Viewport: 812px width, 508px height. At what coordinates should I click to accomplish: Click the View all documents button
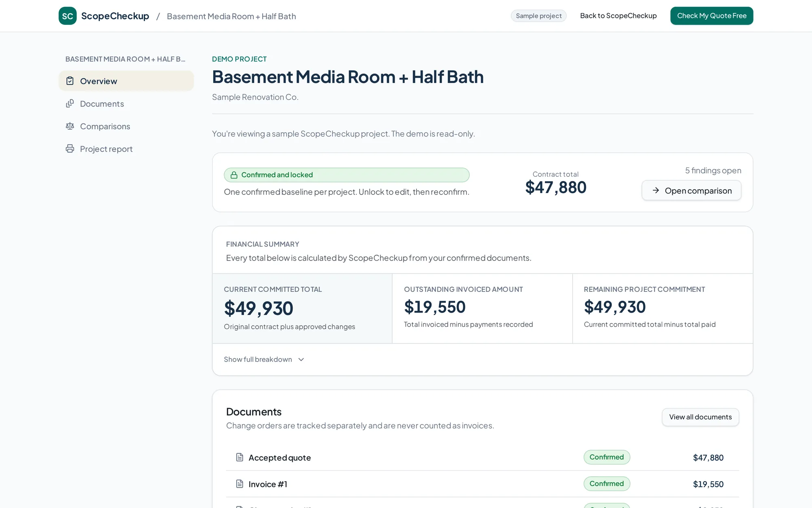[x=700, y=417]
